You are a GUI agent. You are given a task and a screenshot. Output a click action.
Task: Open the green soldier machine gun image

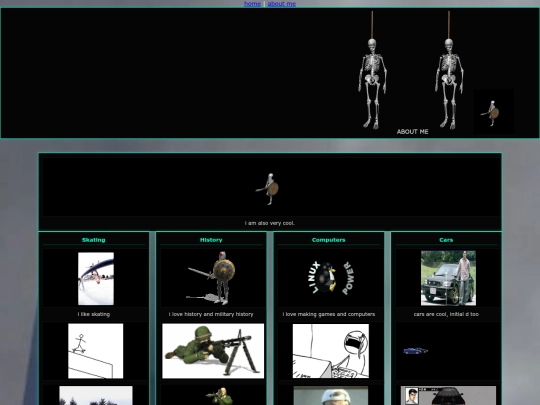(x=213, y=351)
